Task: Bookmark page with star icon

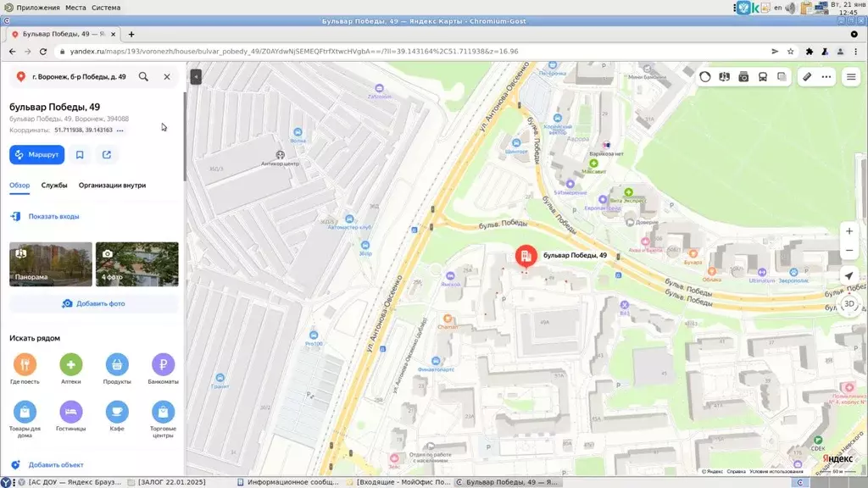Action: 791,52
